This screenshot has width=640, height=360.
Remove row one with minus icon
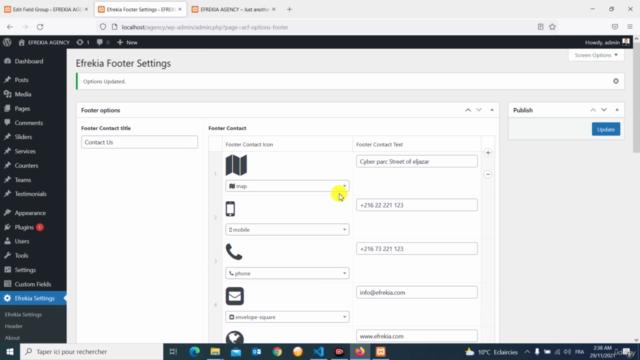coord(488,174)
